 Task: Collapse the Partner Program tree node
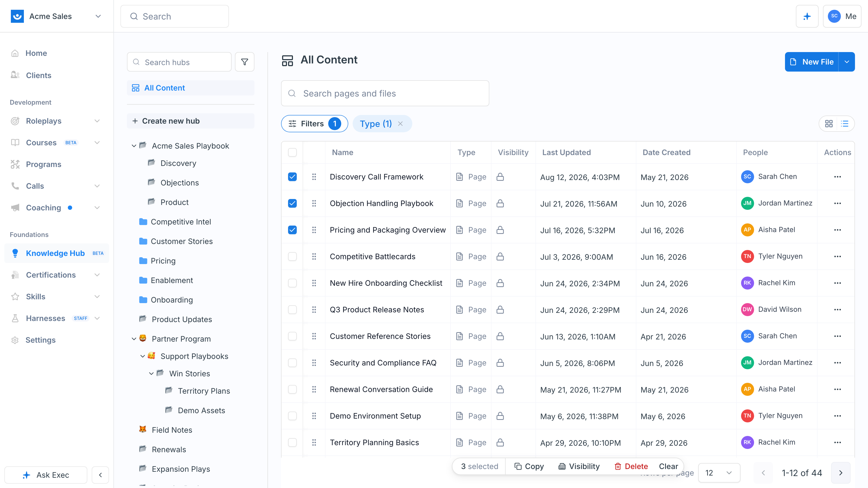point(134,339)
